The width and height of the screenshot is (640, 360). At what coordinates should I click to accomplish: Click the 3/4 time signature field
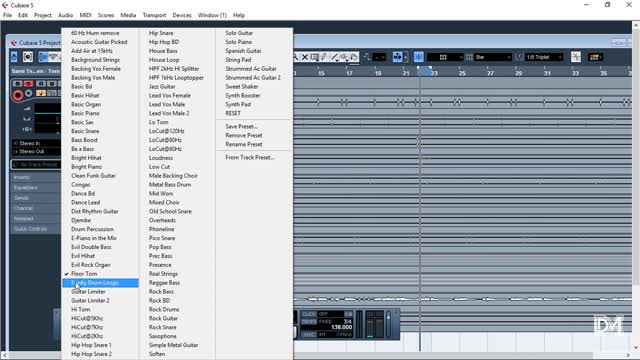click(x=347, y=321)
